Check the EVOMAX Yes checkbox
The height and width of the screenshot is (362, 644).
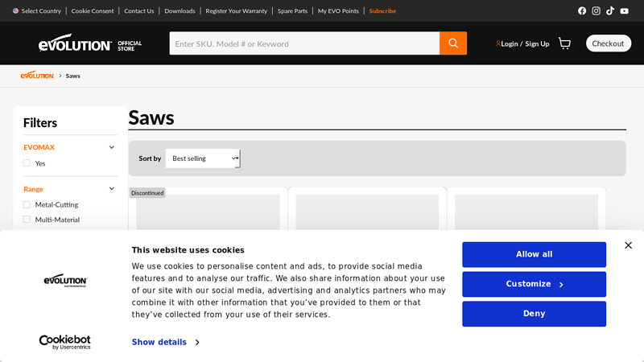click(27, 163)
